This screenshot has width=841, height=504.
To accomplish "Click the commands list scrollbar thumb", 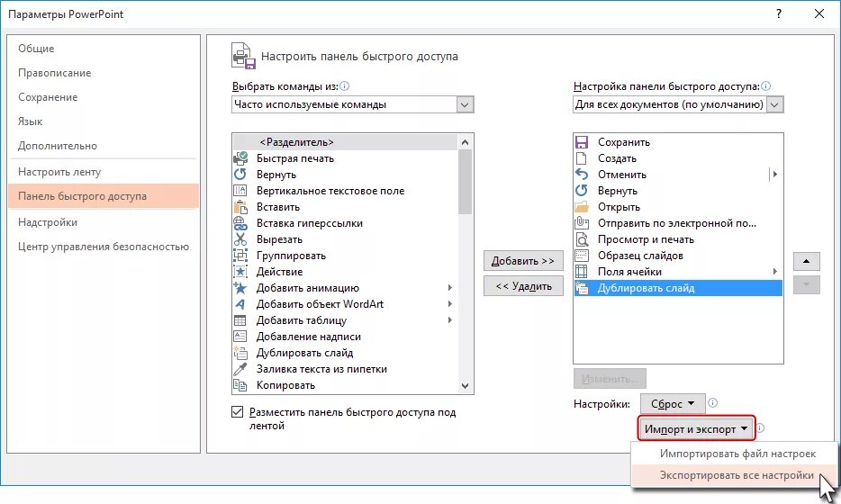I will coord(465,182).
